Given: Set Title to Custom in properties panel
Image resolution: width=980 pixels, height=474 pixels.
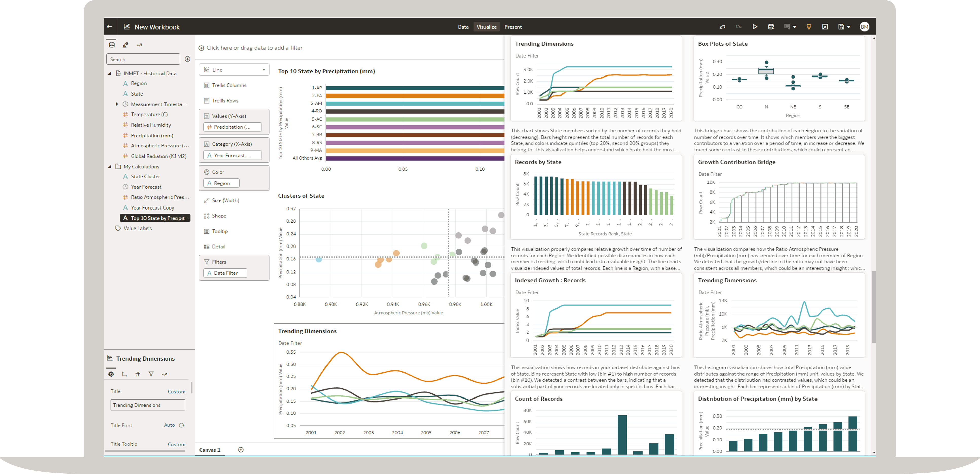Looking at the screenshot, I should [x=176, y=391].
